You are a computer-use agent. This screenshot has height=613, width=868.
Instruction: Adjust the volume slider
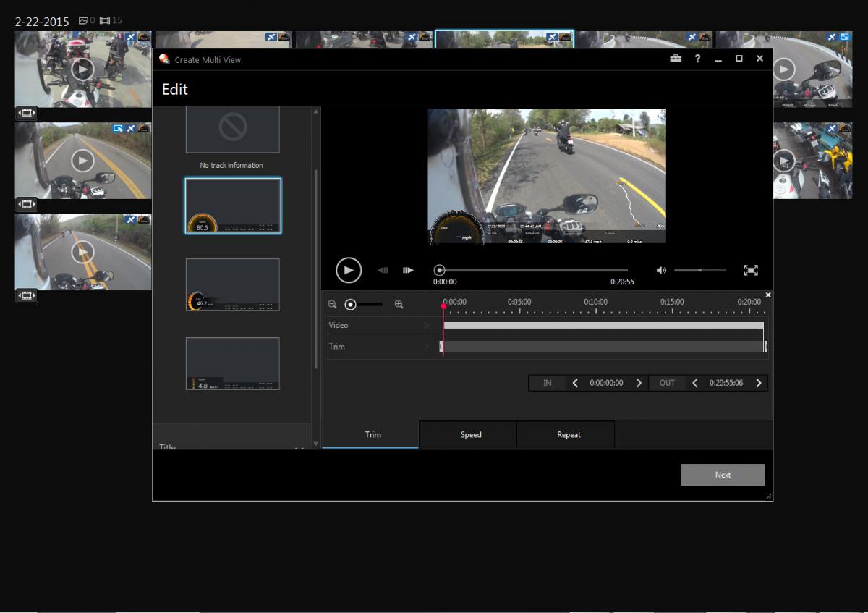pyautogui.click(x=699, y=270)
